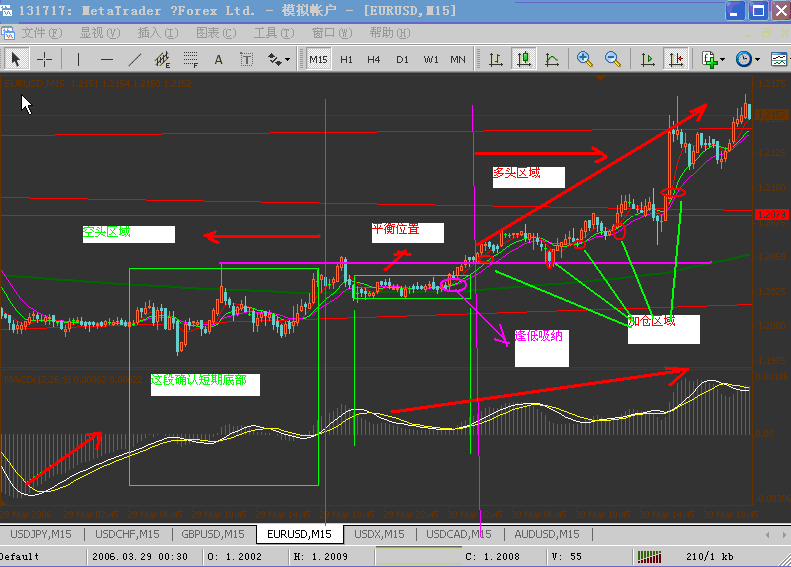Click the Default profile status field
The image size is (791, 567).
point(42,556)
